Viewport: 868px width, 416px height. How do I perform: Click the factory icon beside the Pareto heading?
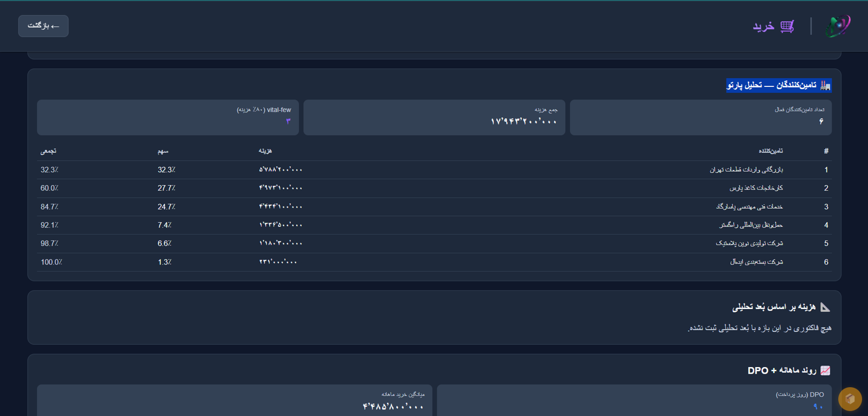825,85
